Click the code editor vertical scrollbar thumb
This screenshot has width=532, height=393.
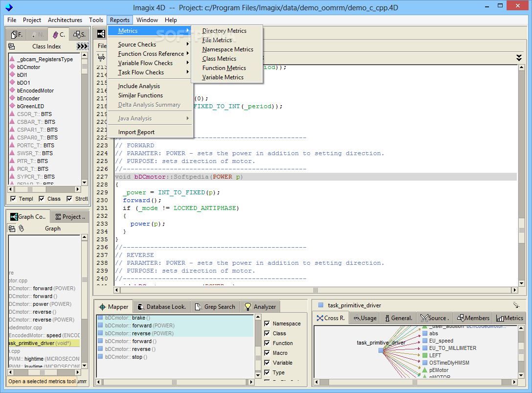point(521,230)
